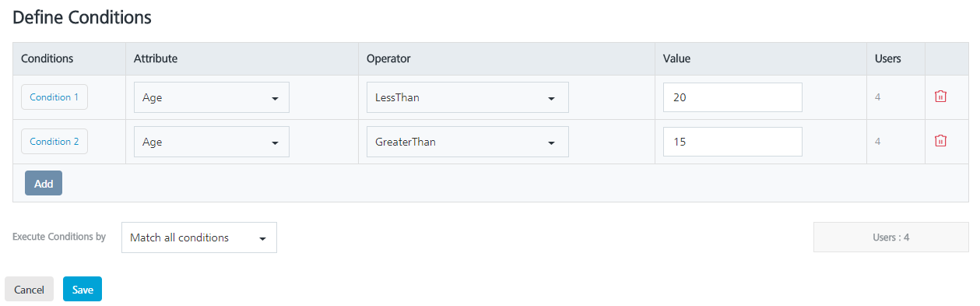The width and height of the screenshot is (980, 306).
Task: Open Attribute dropdown for Condition 1
Action: click(212, 98)
